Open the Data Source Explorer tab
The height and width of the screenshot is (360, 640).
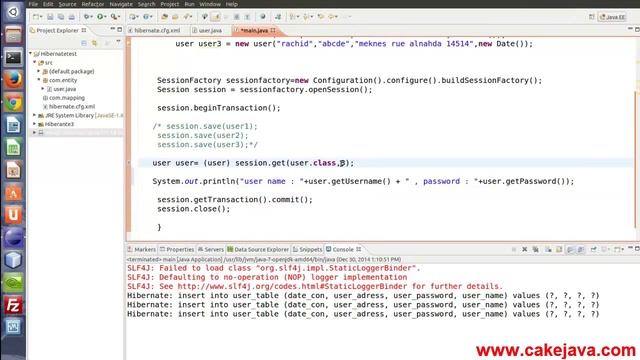(x=258, y=249)
